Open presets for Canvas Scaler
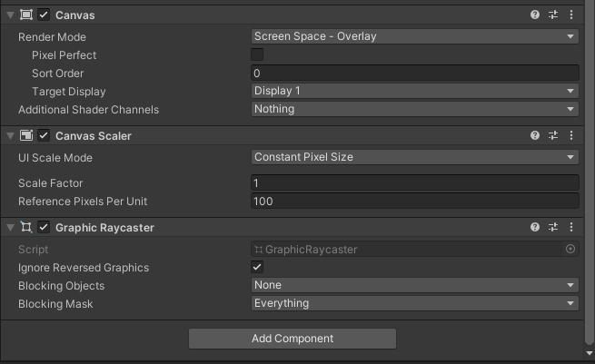Image resolution: width=595 pixels, height=364 pixels. 553,136
